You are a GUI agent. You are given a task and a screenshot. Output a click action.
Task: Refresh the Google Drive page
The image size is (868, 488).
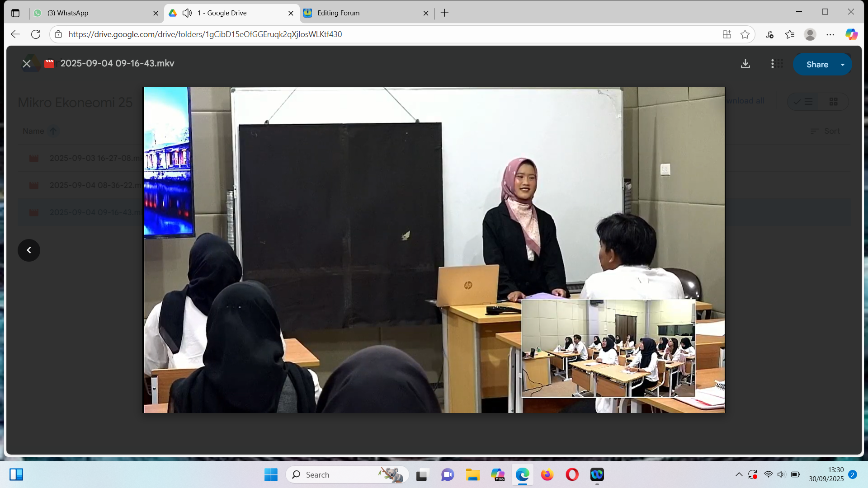click(x=36, y=34)
